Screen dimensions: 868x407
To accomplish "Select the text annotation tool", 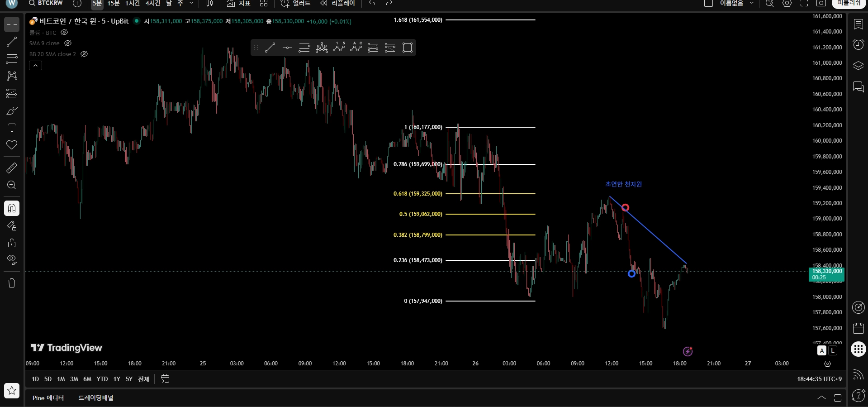I will point(12,128).
